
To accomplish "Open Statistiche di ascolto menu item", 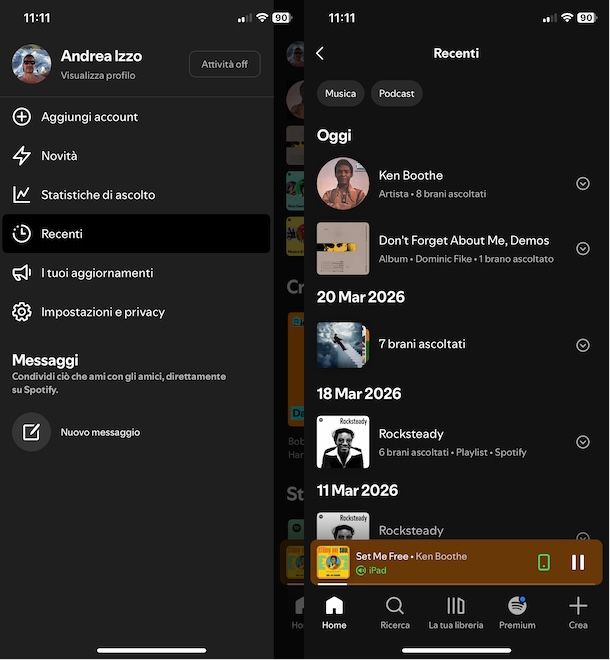I will 136,195.
